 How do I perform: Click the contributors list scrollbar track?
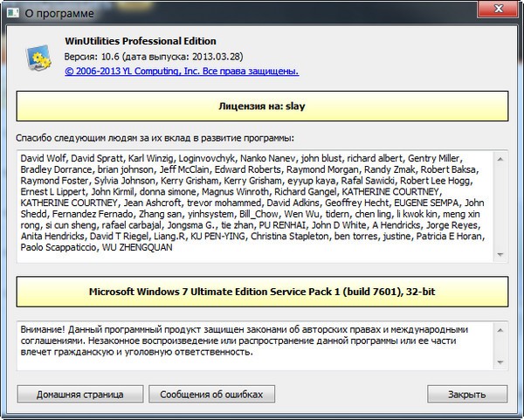[500, 205]
